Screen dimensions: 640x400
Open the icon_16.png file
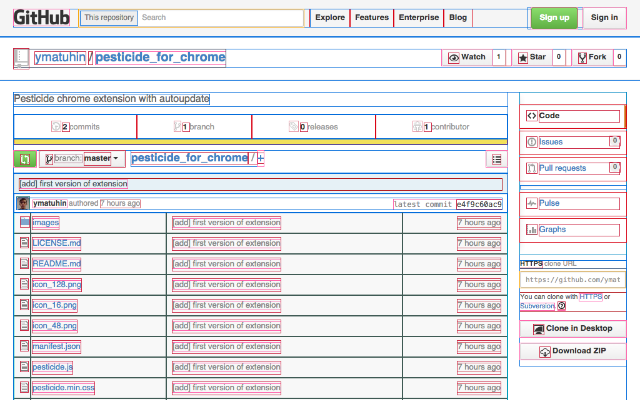(x=55, y=305)
